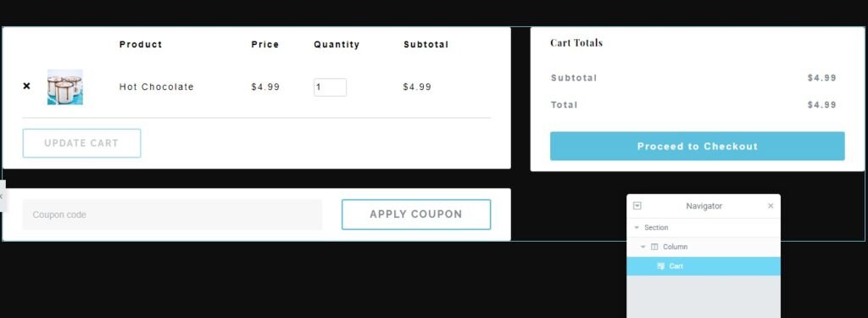Collapse the editor side panel handle
This screenshot has width=868, height=318.
coord(3,196)
